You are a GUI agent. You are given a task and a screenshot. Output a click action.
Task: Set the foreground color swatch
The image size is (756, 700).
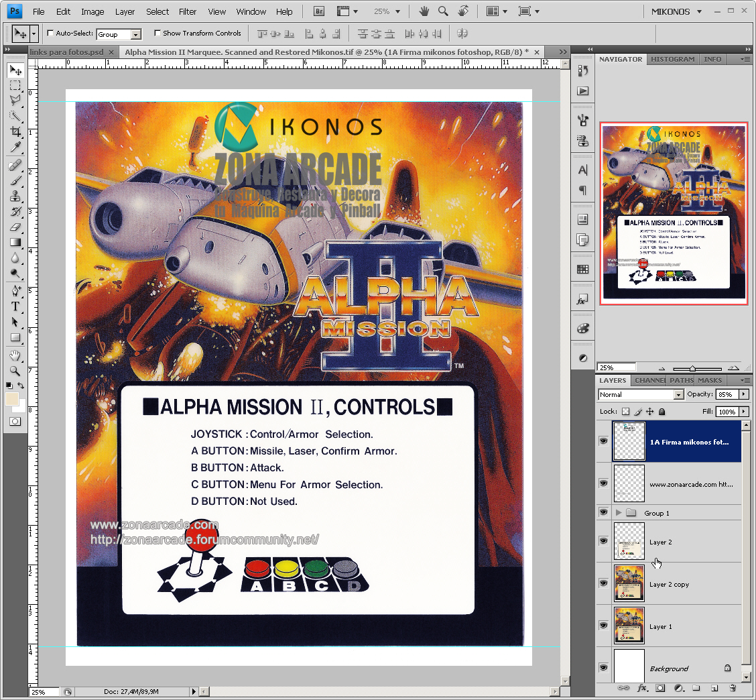click(11, 399)
